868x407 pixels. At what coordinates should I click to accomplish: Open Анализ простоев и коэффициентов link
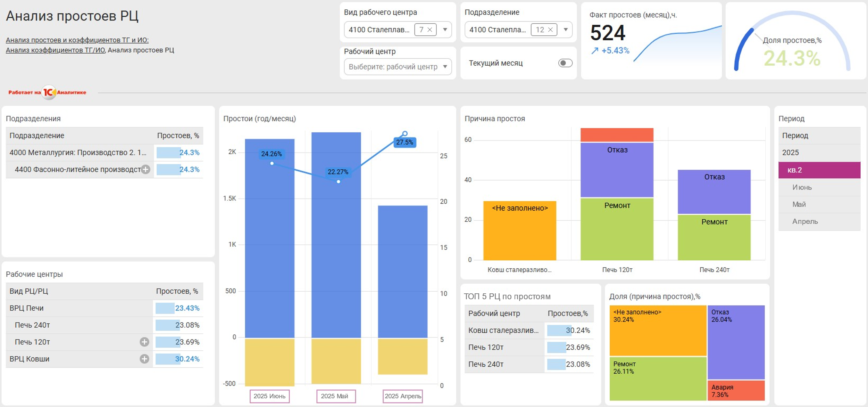pos(77,40)
